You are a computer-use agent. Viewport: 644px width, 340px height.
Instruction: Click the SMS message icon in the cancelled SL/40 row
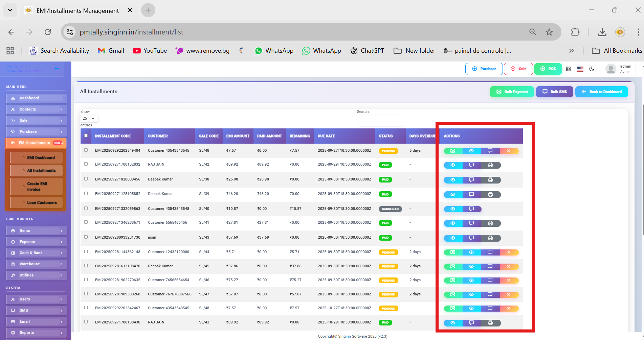pos(471,209)
